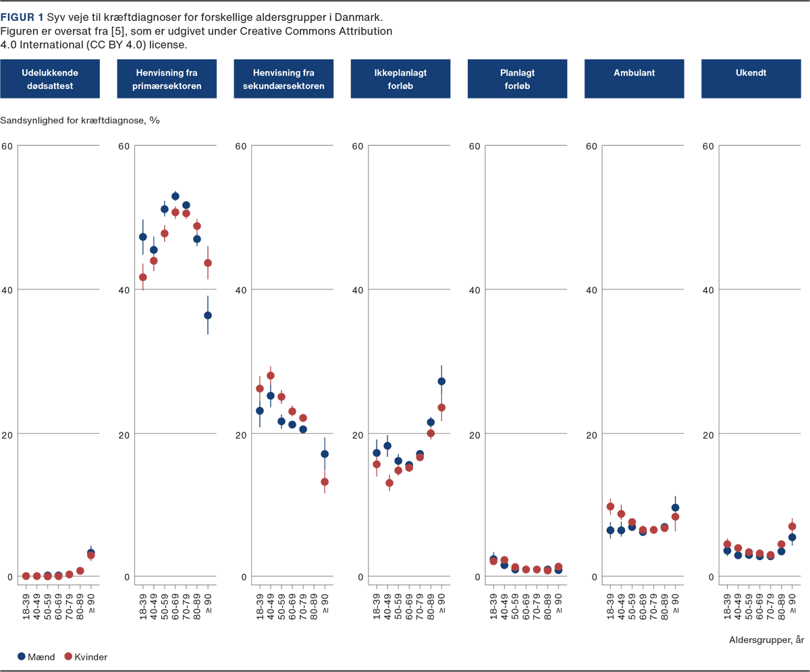The image size is (810, 672).
Task: Open the Henvisning fra sekundærsektoren panel header
Action: [283, 79]
